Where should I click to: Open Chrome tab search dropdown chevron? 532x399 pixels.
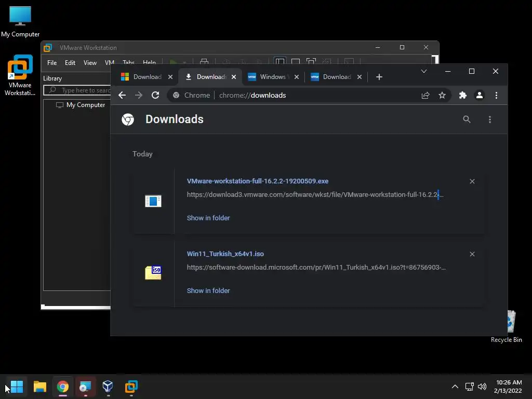pos(424,71)
